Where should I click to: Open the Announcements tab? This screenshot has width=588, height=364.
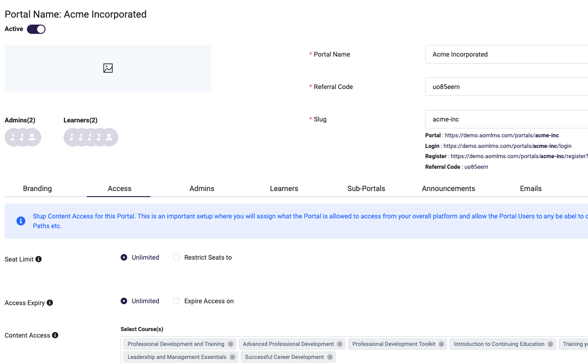tap(448, 189)
